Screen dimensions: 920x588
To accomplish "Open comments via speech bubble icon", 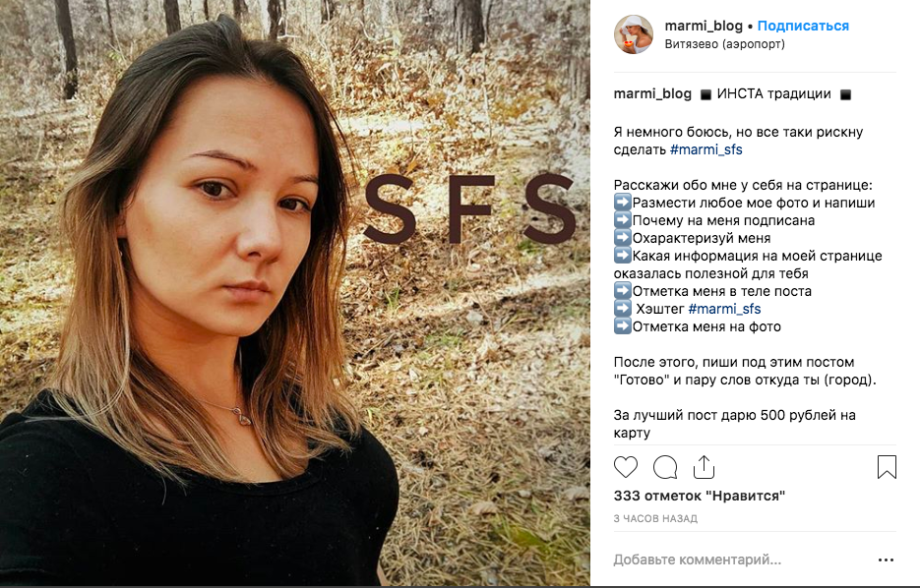I will (665, 467).
